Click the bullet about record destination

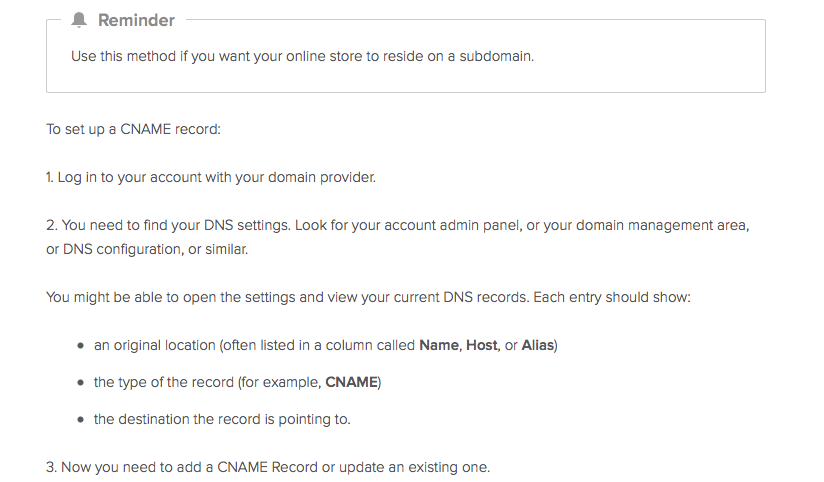pos(222,419)
